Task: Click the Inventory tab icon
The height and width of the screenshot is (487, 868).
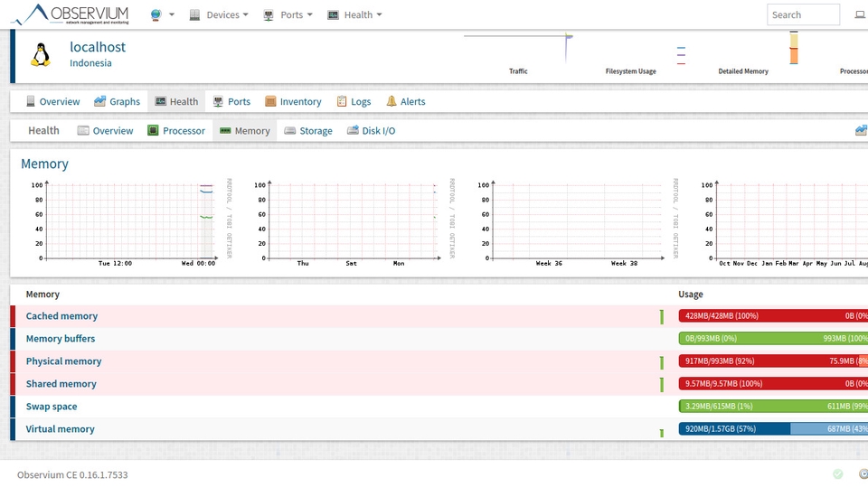Action: (270, 102)
